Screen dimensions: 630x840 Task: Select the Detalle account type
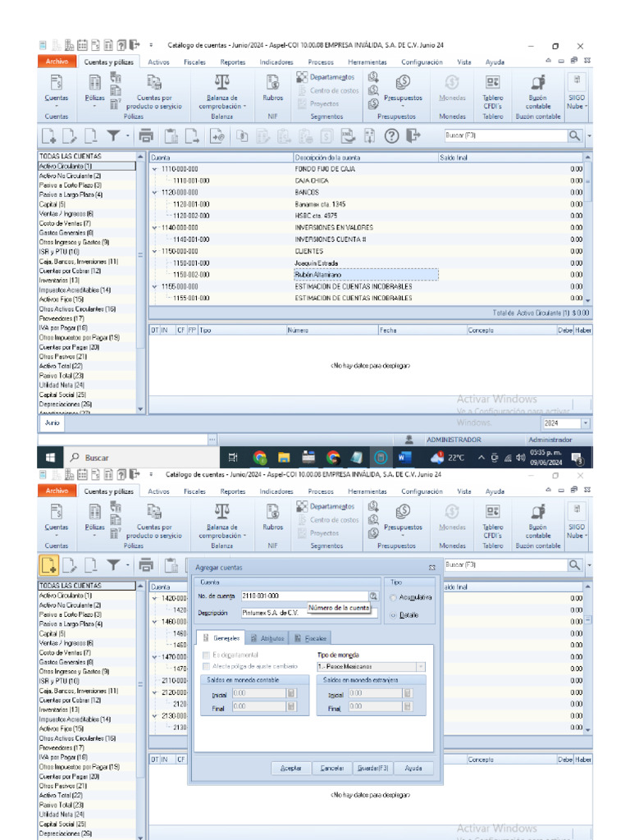(404, 615)
